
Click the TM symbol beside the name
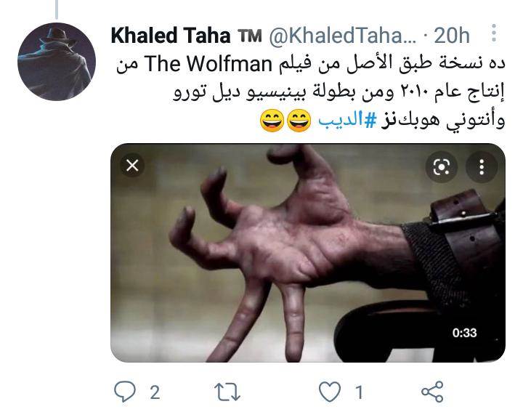click(x=249, y=36)
